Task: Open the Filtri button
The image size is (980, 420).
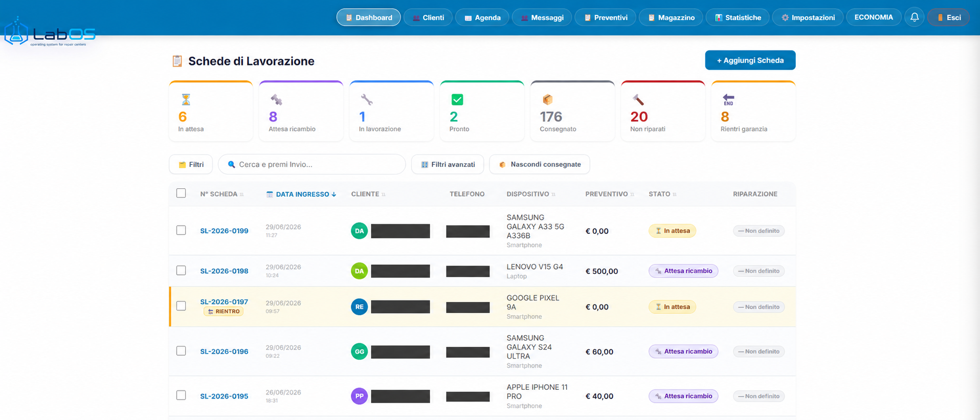Action: tap(191, 164)
